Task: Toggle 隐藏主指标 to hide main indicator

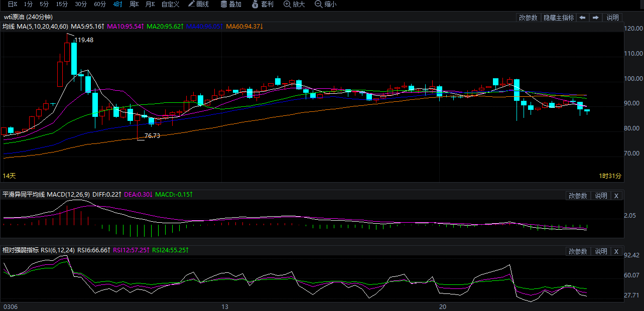Action: pyautogui.click(x=558, y=18)
